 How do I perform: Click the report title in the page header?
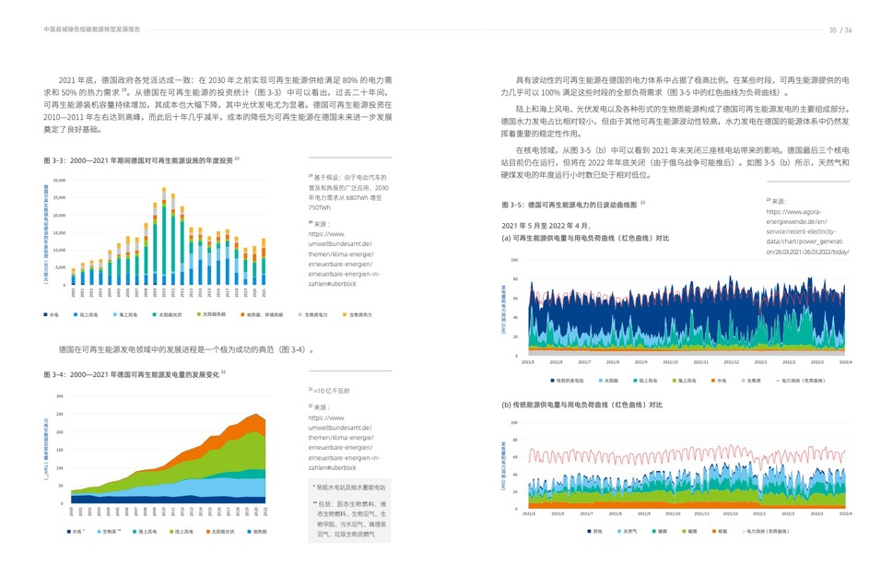(92, 29)
